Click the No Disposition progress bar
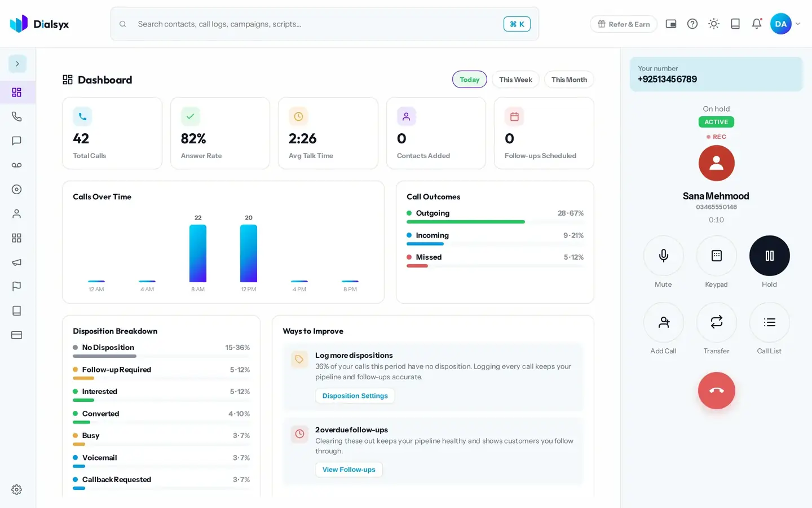This screenshot has width=812, height=508. point(161,356)
